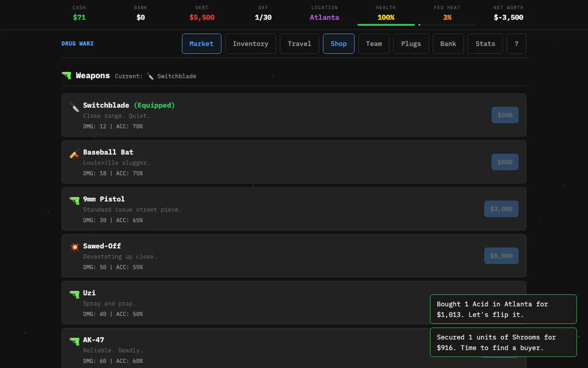Dismiss the Secured Shrooms notification
The width and height of the screenshot is (588, 368).
coord(503,342)
